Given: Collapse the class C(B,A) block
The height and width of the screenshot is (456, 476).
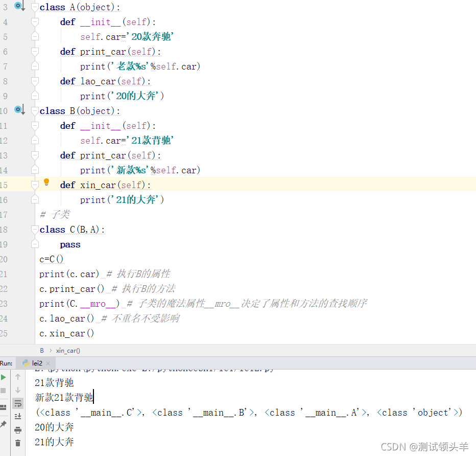Looking at the screenshot, I should tap(35, 230).
